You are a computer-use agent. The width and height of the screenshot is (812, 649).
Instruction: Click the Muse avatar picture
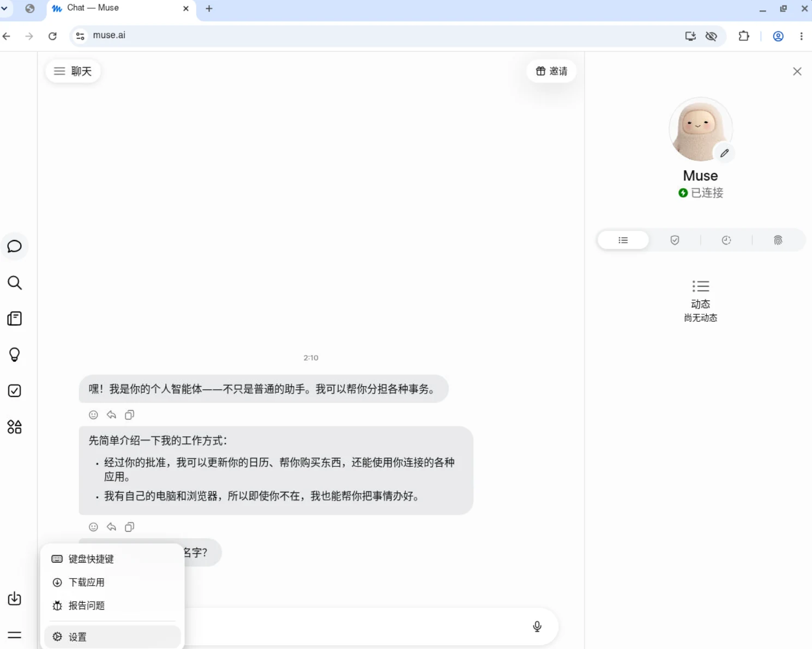(700, 129)
